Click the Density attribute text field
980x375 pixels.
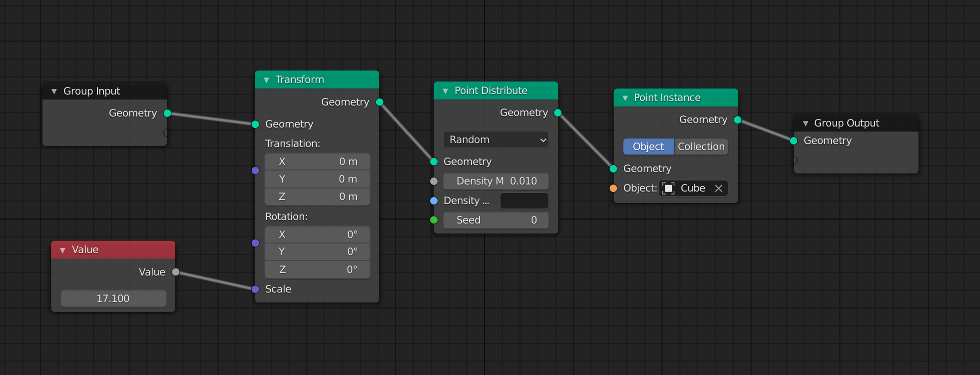524,200
